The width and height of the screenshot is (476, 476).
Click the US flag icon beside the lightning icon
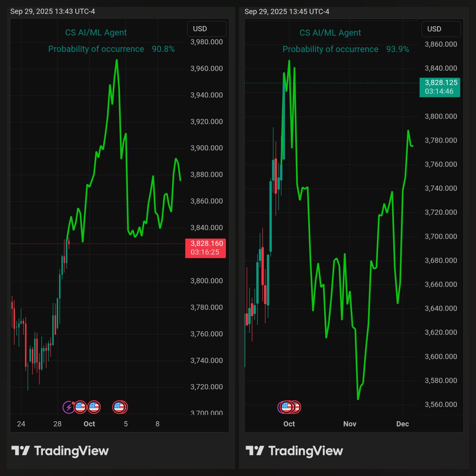click(x=81, y=407)
